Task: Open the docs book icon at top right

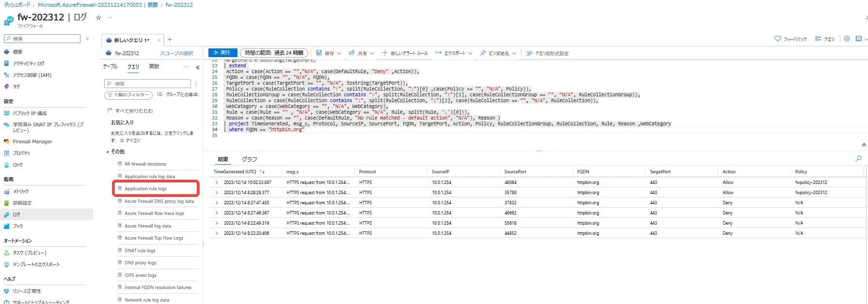Action: [x=858, y=39]
